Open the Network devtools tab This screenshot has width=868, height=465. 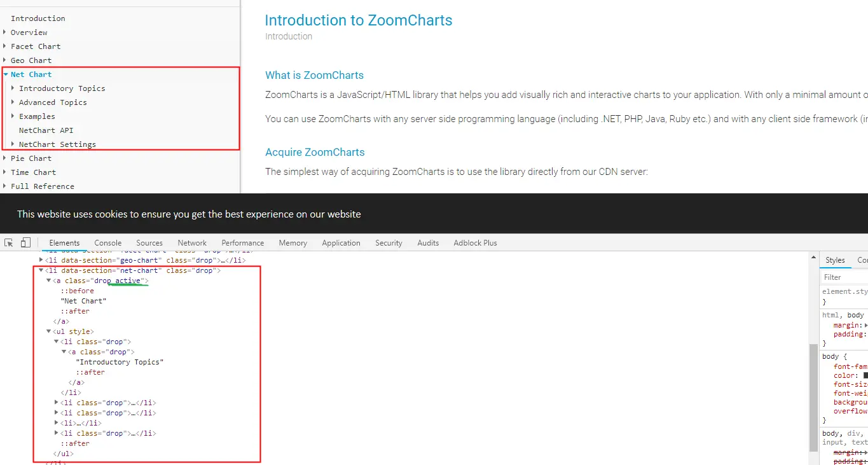(x=192, y=243)
